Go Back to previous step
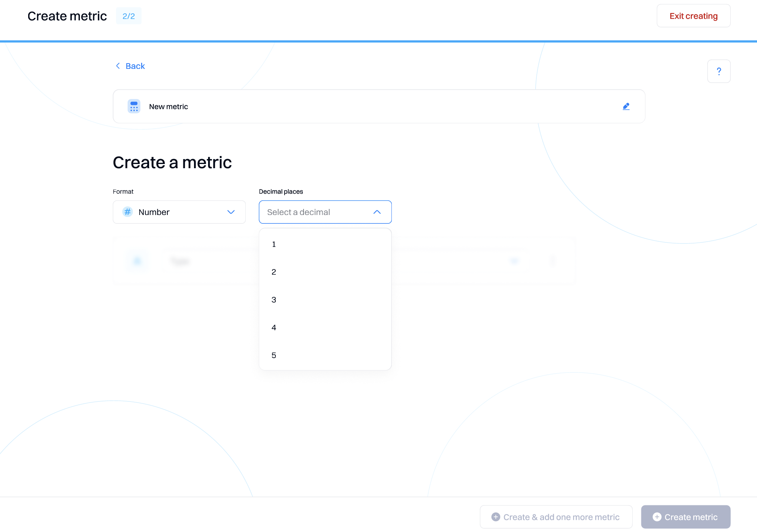Viewport: 757px width, 532px height. click(x=135, y=66)
